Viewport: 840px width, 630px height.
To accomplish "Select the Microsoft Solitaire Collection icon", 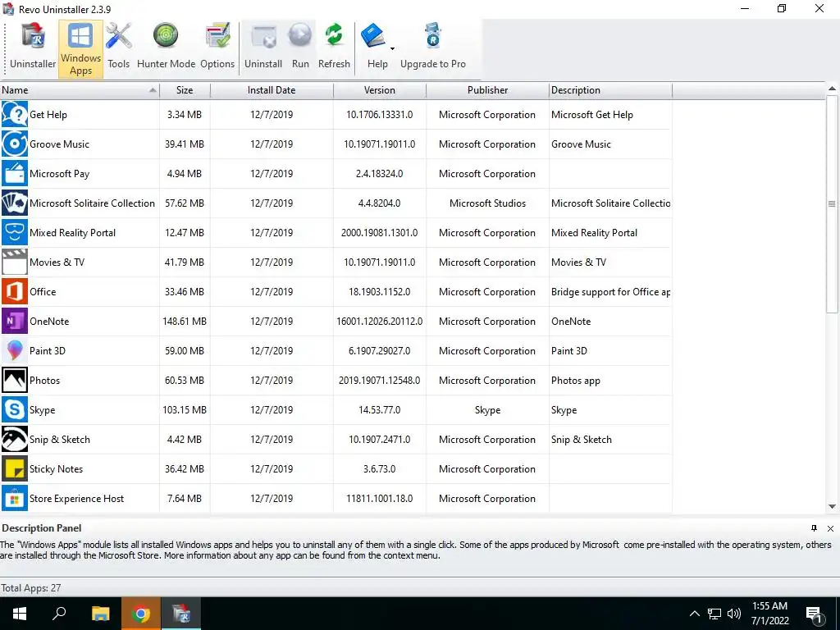I will tap(15, 203).
